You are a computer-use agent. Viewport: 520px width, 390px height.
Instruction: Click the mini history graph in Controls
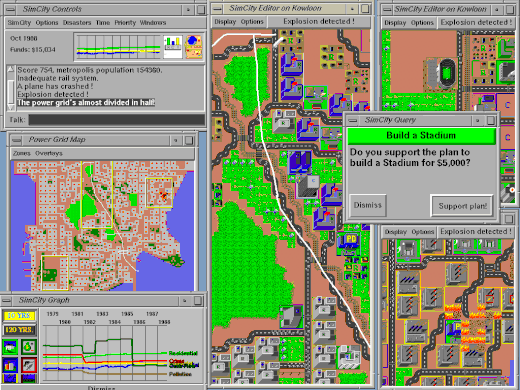pos(118,47)
